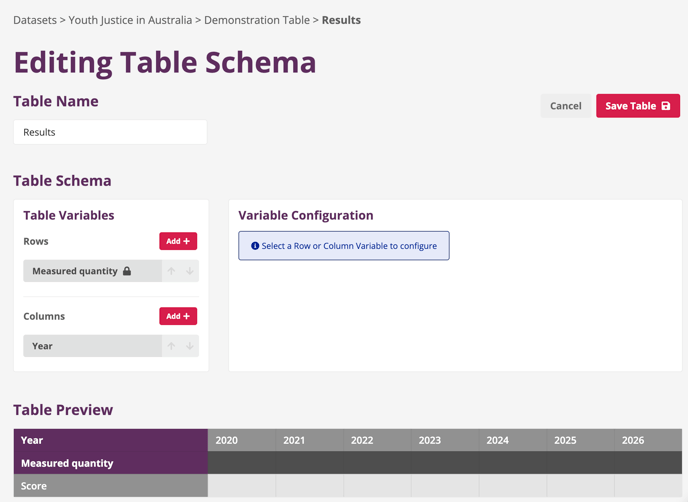
Task: Click the 2024 column header in preview
Action: [512, 440]
